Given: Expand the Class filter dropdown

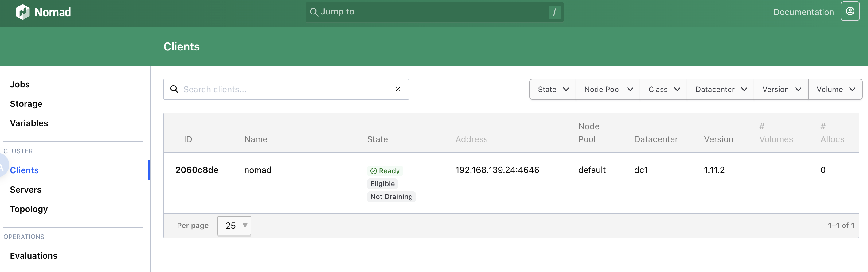Looking at the screenshot, I should (x=663, y=90).
